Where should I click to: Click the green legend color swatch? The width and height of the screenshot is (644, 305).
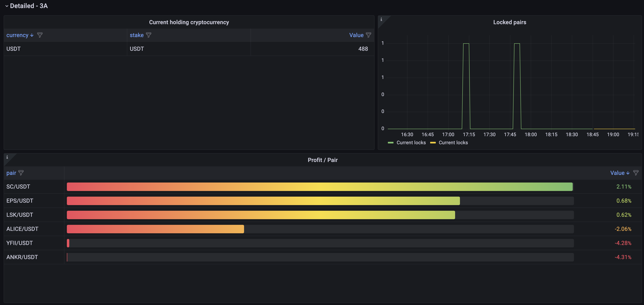(x=390, y=142)
